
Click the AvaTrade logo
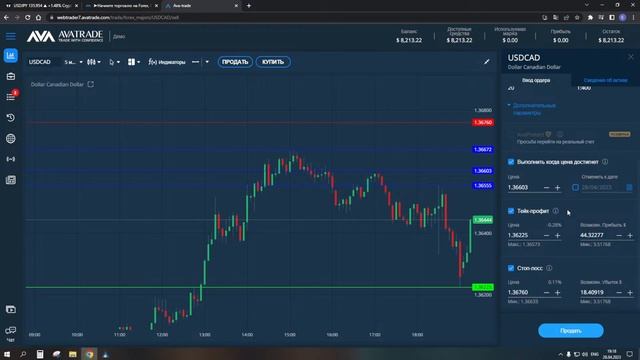click(65, 36)
